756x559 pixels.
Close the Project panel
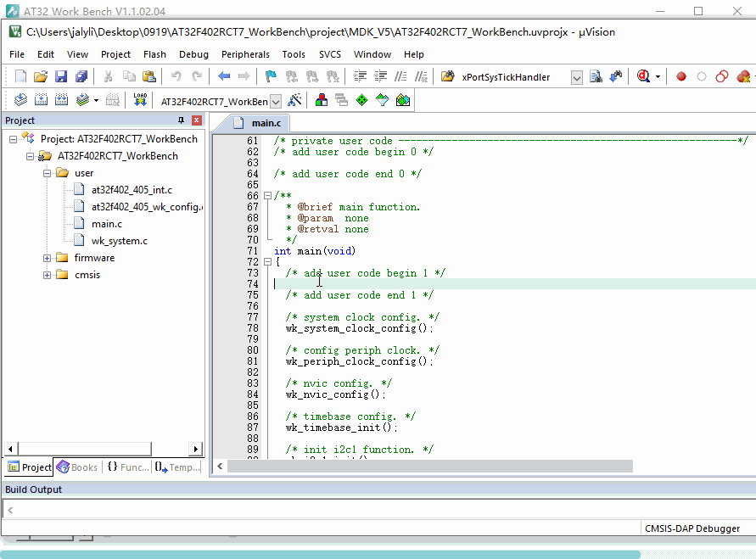pos(197,120)
